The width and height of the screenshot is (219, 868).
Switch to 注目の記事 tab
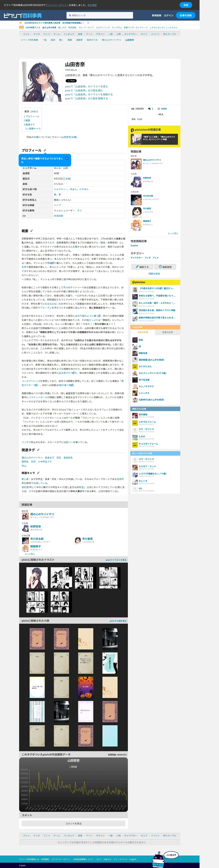(x=143, y=332)
